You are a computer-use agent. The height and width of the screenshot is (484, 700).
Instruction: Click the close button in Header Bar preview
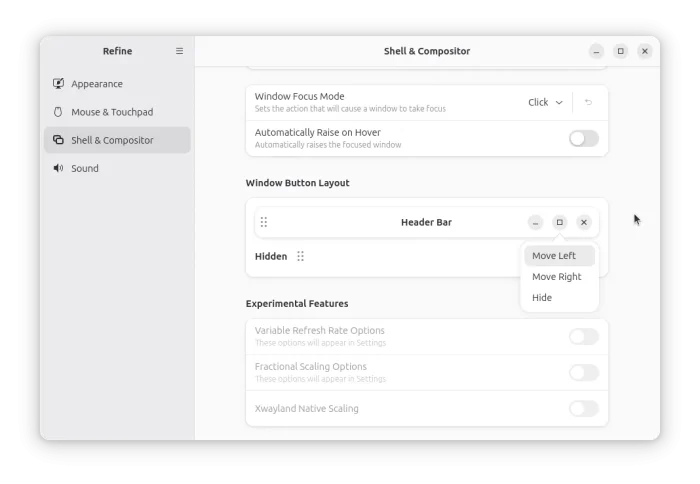(x=583, y=222)
